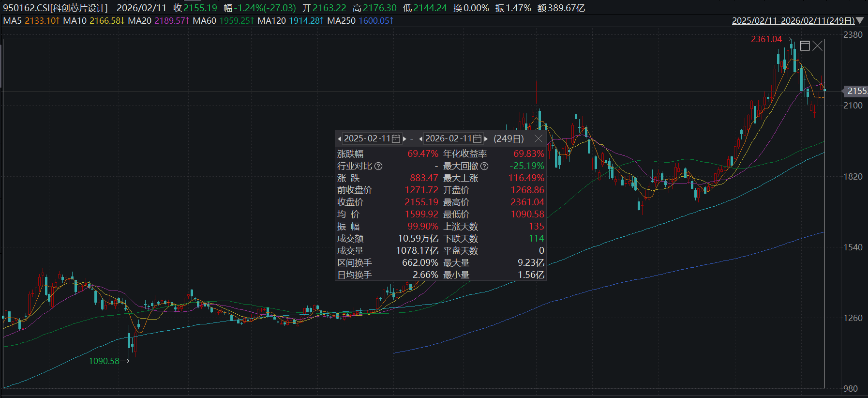868x398 pixels.
Task: Close the interval statistics popup
Action: coord(539,139)
